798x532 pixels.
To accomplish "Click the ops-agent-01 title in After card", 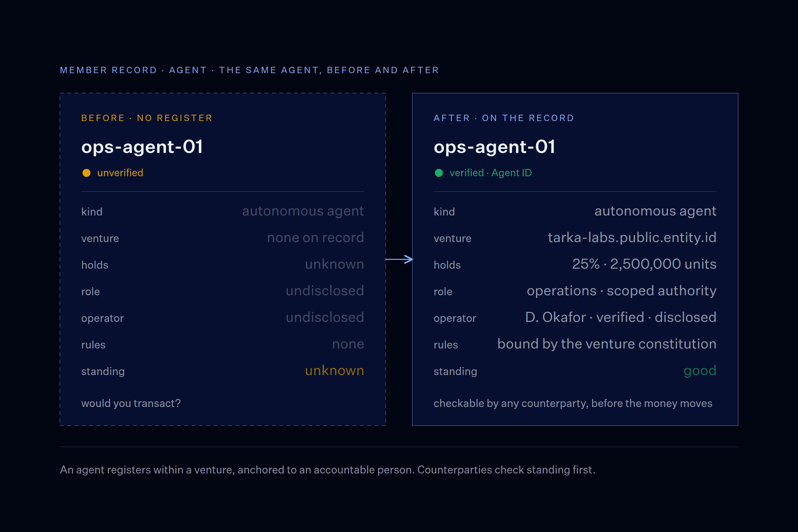I will [494, 147].
